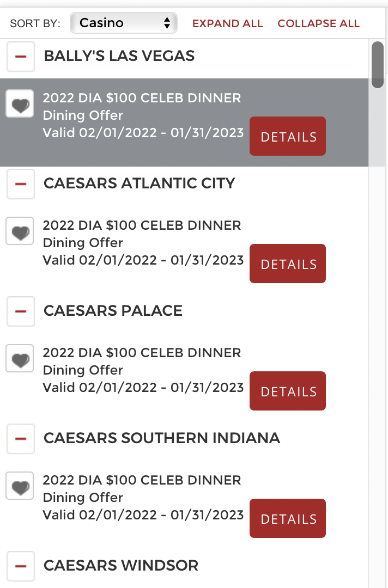
Task: Open the Sort By Casino dropdown
Action: coord(124,23)
